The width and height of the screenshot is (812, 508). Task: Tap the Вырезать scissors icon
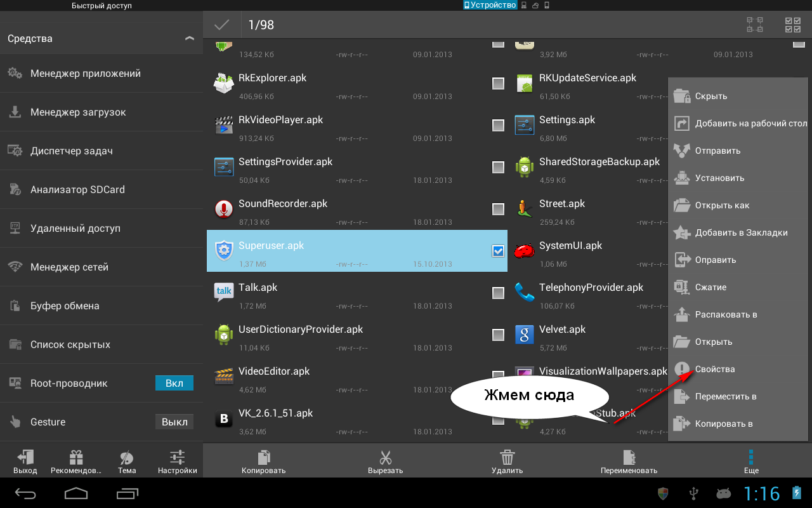pos(385,458)
